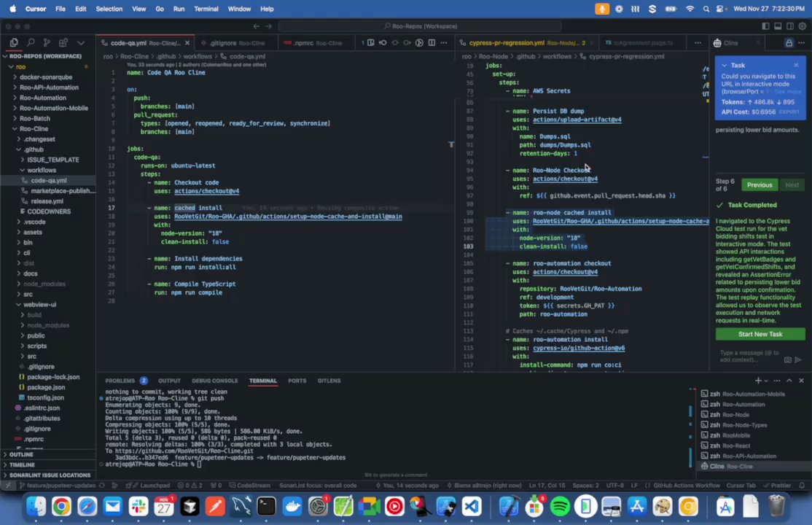Expand additional views chevron in activity bar
Image resolution: width=812 pixels, height=525 pixels.
click(x=81, y=43)
